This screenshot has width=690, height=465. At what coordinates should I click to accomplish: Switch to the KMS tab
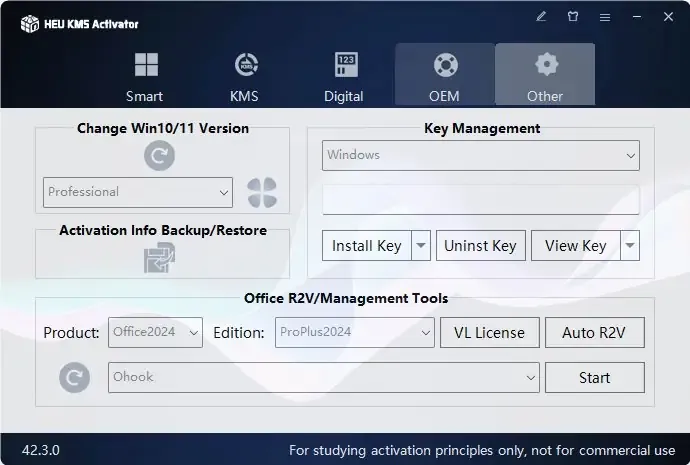[245, 77]
